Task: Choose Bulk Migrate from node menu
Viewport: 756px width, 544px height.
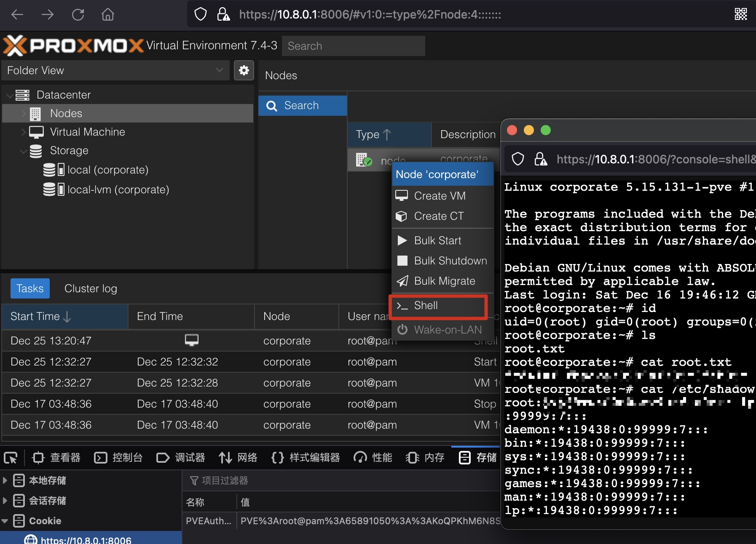Action: coord(442,281)
